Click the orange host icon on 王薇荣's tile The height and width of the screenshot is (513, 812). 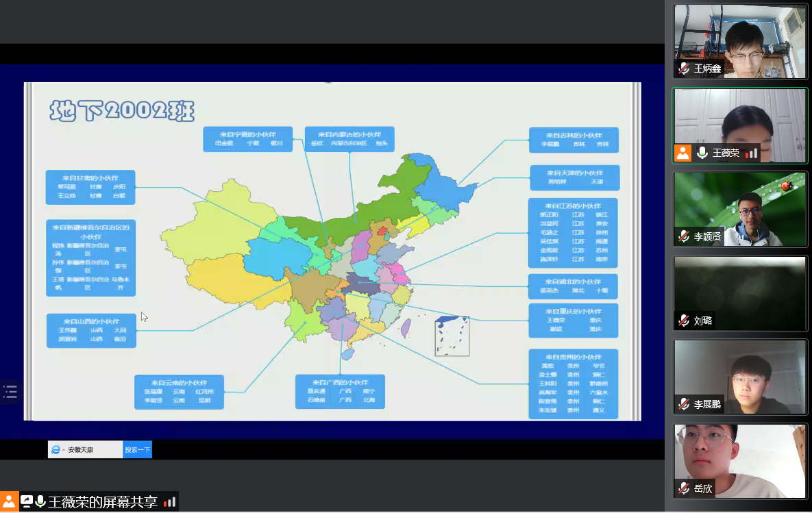click(x=683, y=153)
